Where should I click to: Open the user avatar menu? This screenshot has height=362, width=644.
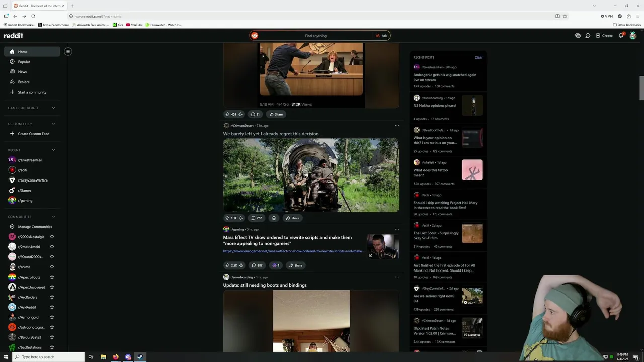coord(633,36)
